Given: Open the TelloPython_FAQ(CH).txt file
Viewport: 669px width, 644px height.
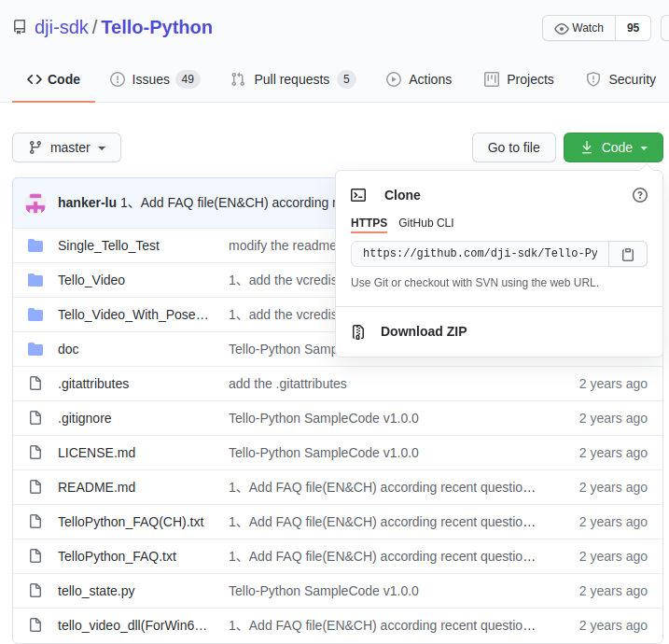Looking at the screenshot, I should coord(131,523).
